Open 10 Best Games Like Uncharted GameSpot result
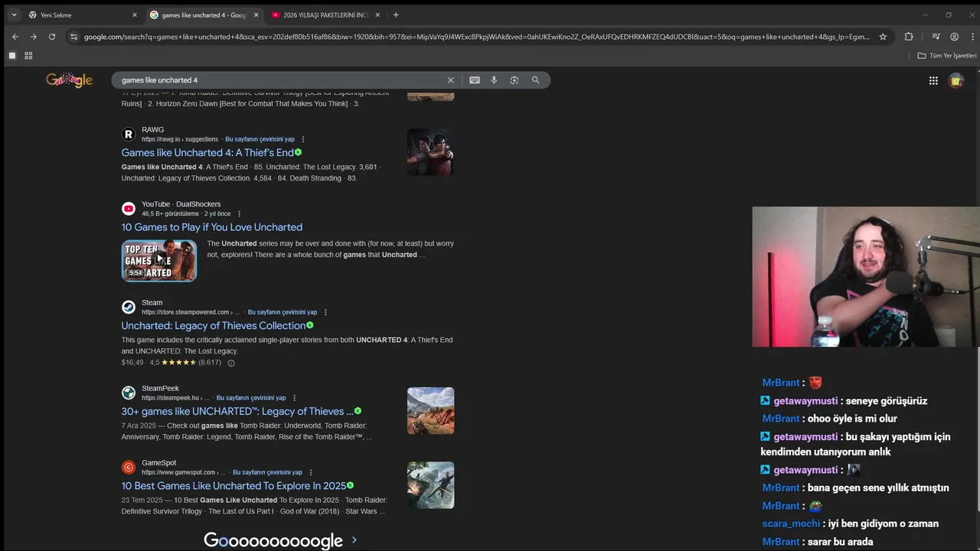 (x=234, y=485)
